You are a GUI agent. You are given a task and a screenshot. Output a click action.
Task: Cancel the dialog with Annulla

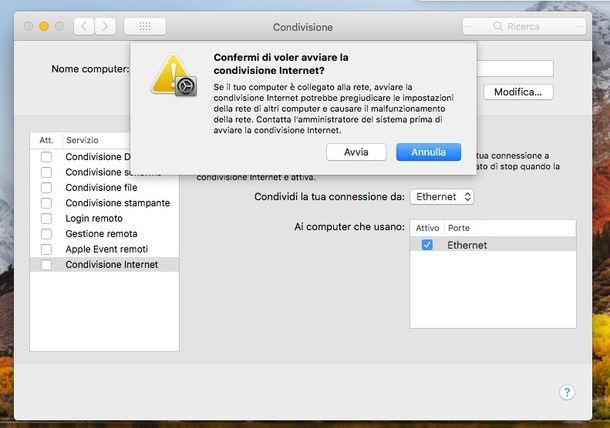point(428,152)
